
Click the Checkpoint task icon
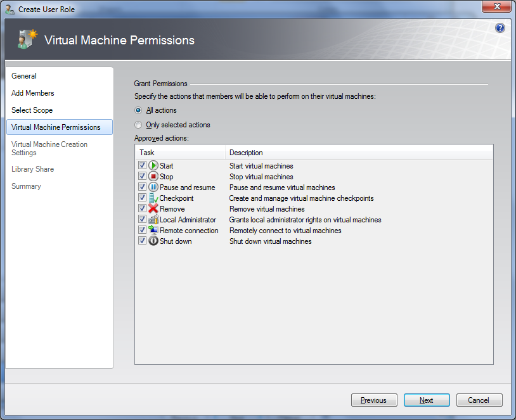pos(153,198)
